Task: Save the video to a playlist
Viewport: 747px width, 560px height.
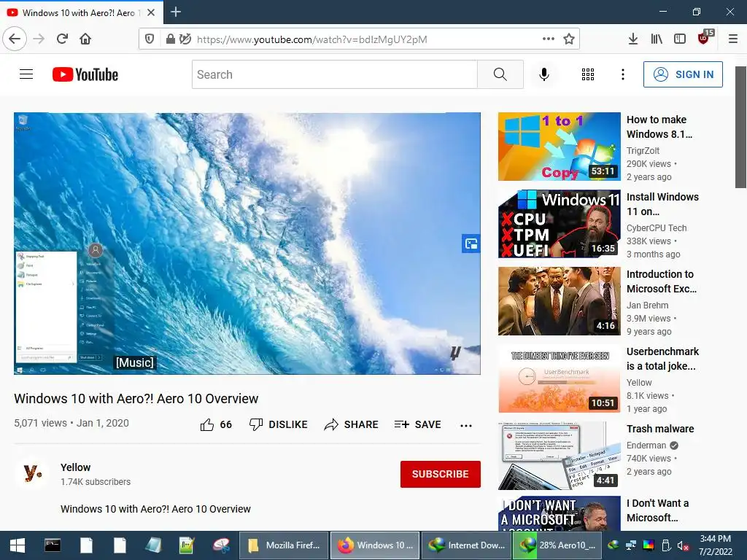Action: click(x=418, y=424)
